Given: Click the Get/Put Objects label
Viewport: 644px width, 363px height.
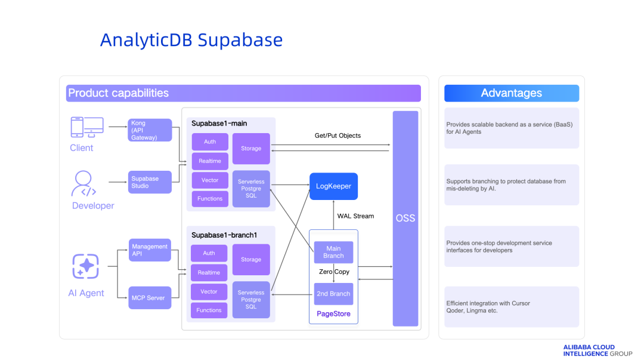Looking at the screenshot, I should click(x=338, y=136).
